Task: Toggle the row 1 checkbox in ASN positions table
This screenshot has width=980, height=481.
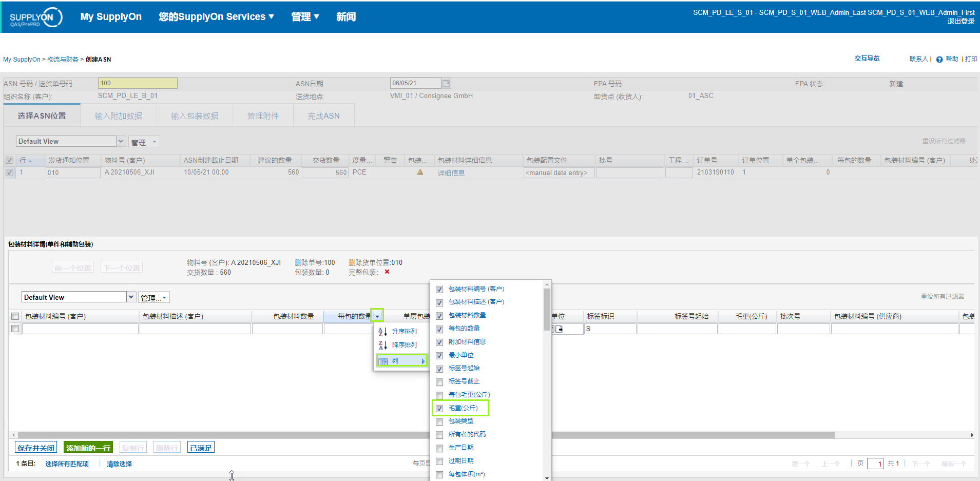Action: (x=9, y=172)
